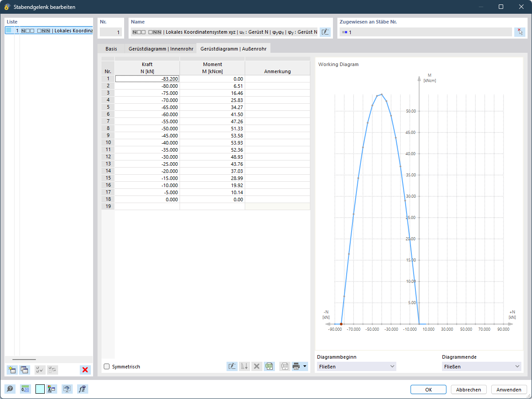Screen dimensions: 532x399
Task: Open the units and decimal places settings
Action: [25, 389]
